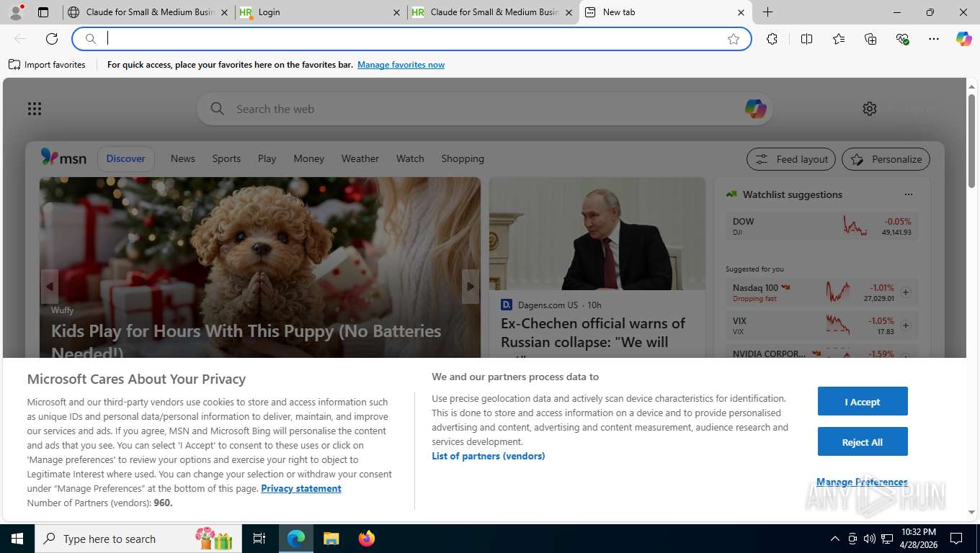980x553 pixels.
Task: Select Discover feed tab
Action: tap(126, 158)
